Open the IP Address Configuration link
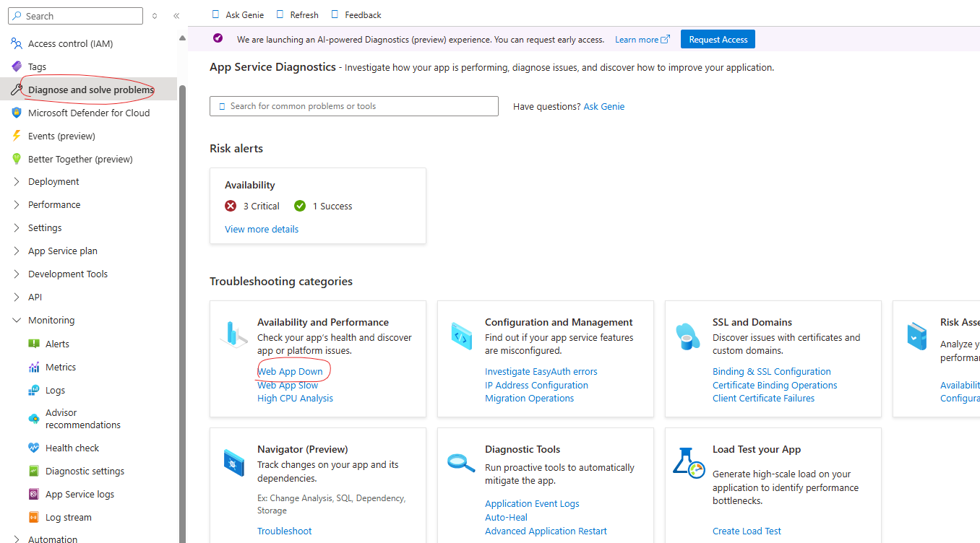 coord(536,385)
